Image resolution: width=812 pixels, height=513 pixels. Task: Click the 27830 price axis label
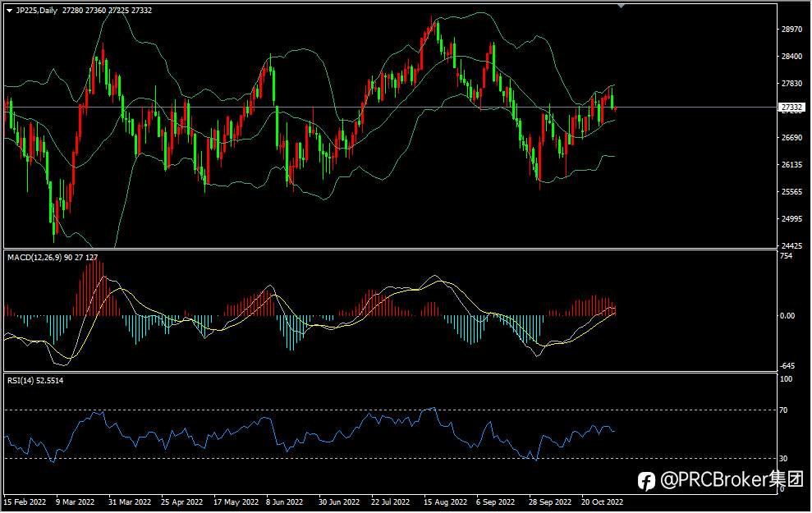pyautogui.click(x=791, y=84)
